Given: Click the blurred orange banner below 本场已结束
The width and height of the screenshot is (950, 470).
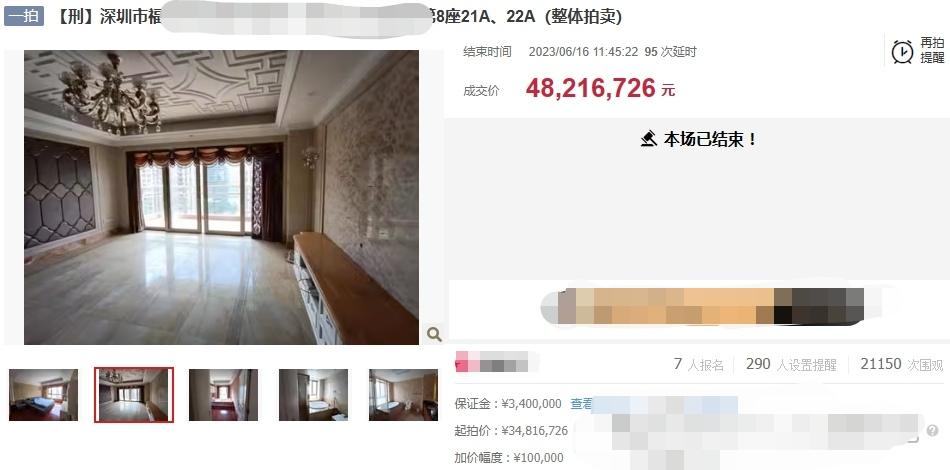Looking at the screenshot, I should [x=703, y=306].
